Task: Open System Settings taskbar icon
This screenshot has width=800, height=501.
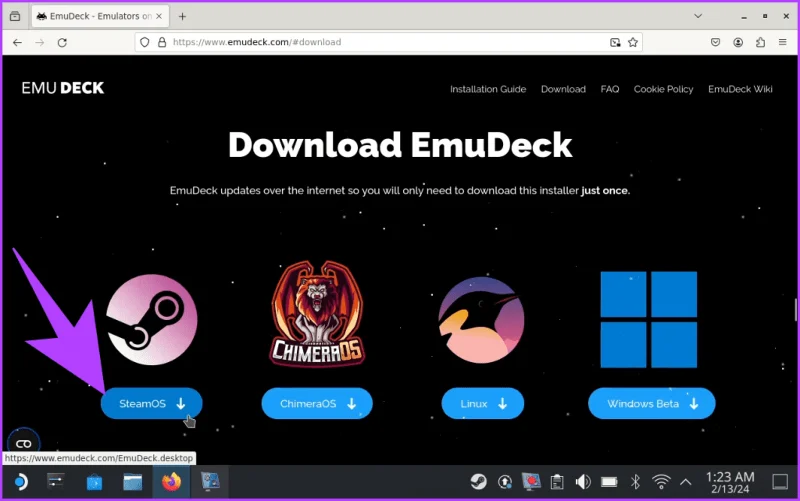Action: 56,482
